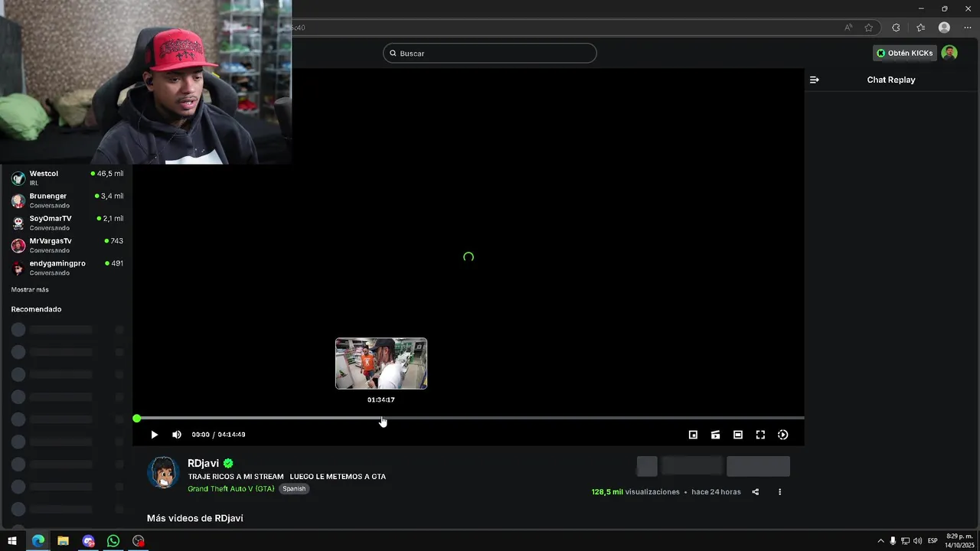This screenshot has width=980, height=551.
Task: Click the system tray volume icon
Action: [917, 541]
